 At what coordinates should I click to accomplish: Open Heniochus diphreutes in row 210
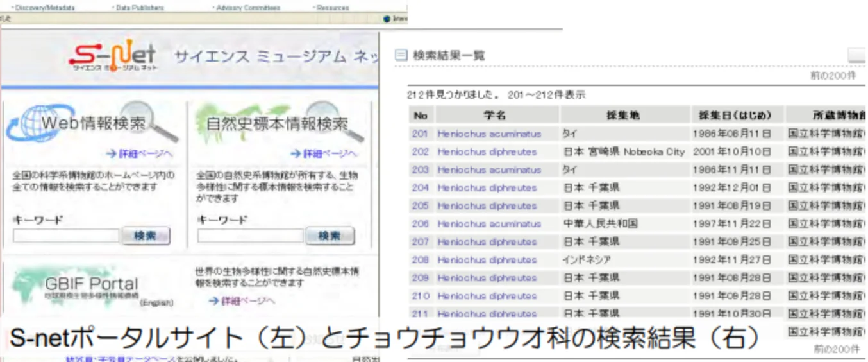pyautogui.click(x=487, y=296)
